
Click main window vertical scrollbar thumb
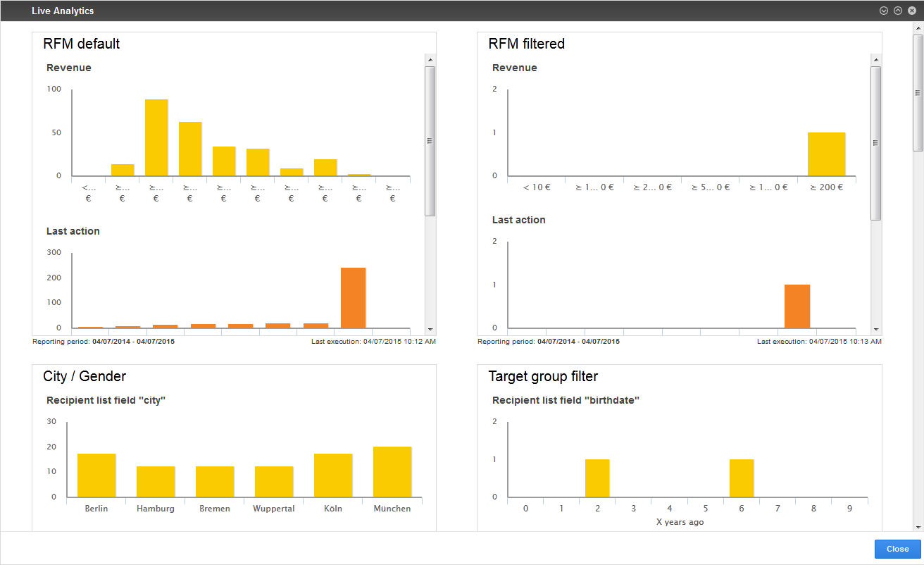click(918, 92)
